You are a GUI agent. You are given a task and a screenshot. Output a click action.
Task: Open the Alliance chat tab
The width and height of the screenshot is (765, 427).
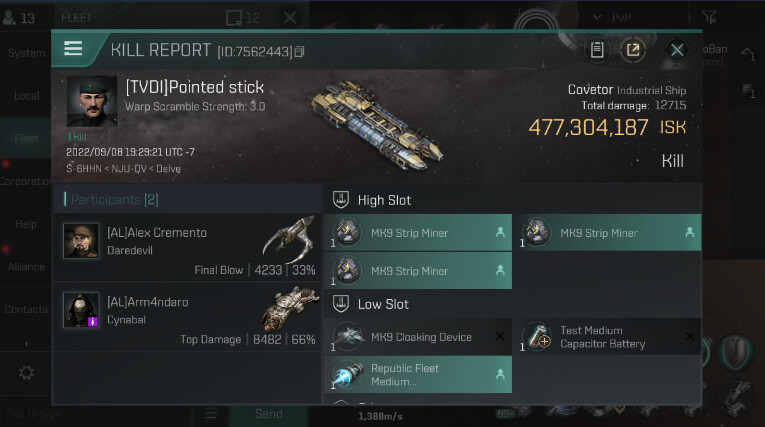coord(26,267)
